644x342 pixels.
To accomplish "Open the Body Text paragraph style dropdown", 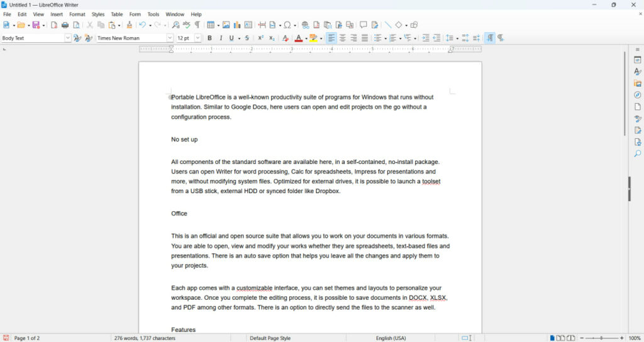I will (68, 38).
